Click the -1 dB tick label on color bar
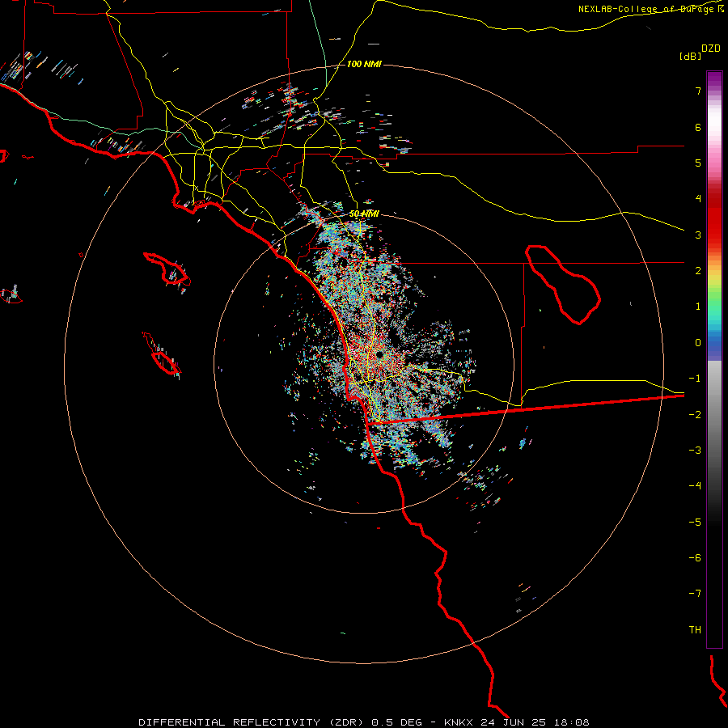Screen dimensions: 728x728 point(695,379)
